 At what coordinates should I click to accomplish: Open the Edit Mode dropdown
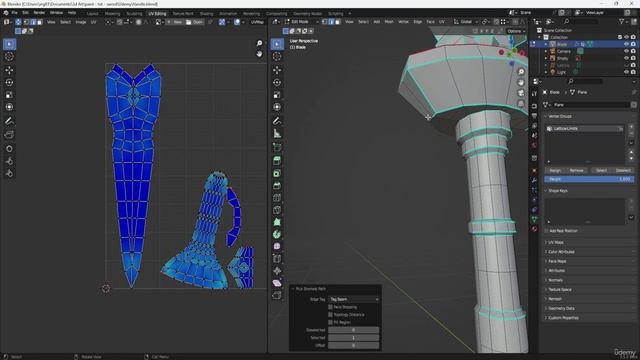point(302,22)
